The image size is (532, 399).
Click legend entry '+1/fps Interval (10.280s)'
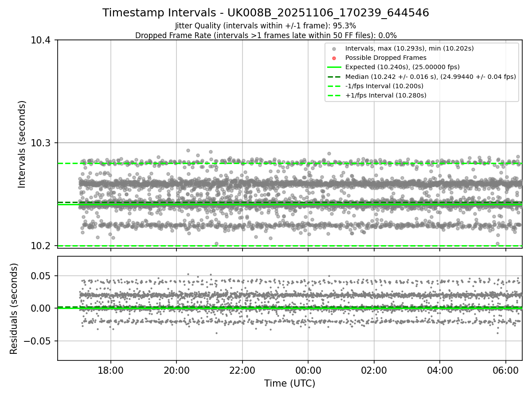(386, 95)
